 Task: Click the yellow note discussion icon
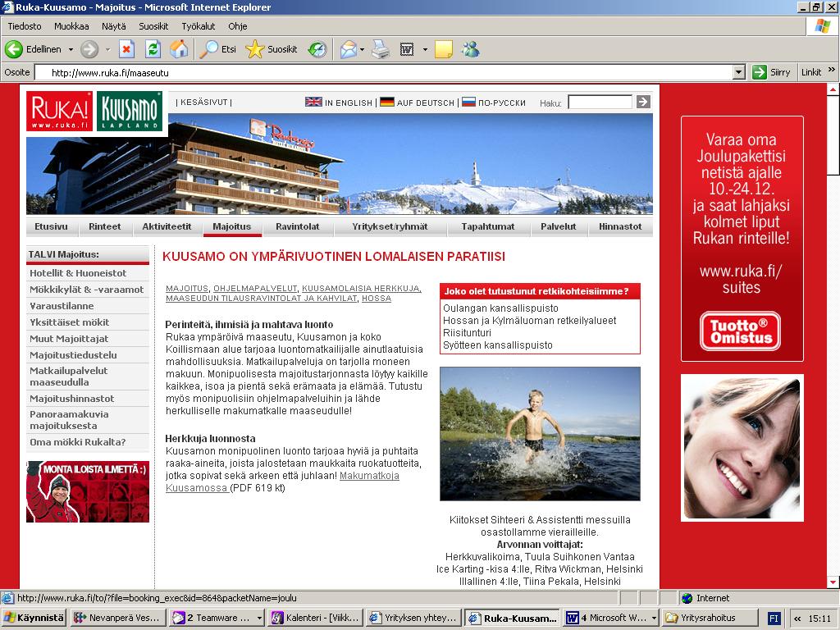(x=444, y=49)
